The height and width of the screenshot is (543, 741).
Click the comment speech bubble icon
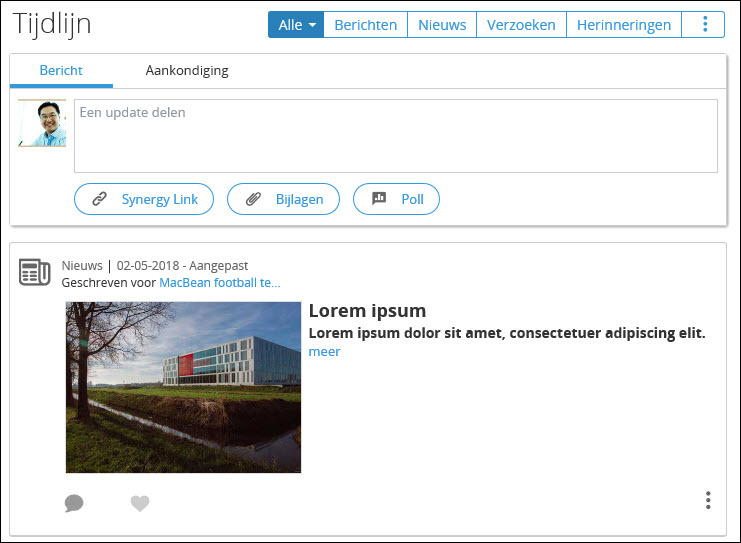tap(74, 503)
